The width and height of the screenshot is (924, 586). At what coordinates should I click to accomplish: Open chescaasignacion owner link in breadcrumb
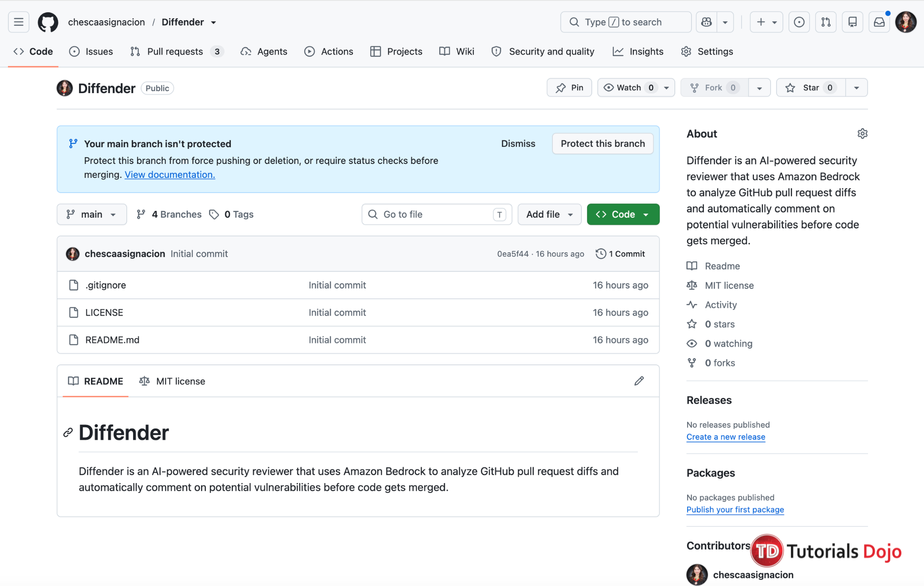click(x=106, y=22)
